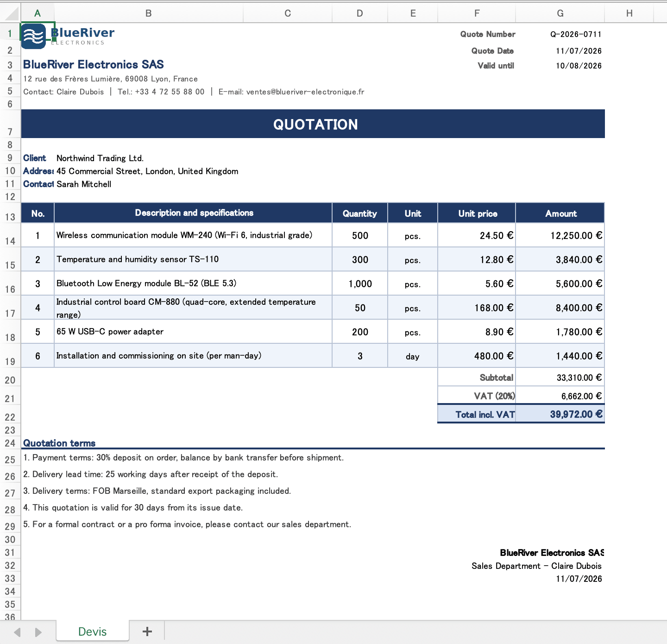Select quantity 1,000 for Bluetooth module
667x644 pixels.
[360, 284]
